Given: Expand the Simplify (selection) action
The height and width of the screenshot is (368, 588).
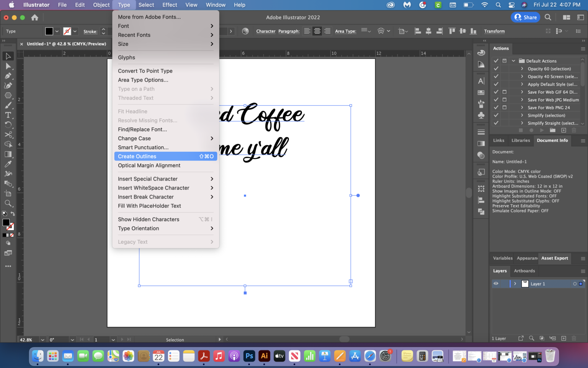Looking at the screenshot, I should 522,115.
